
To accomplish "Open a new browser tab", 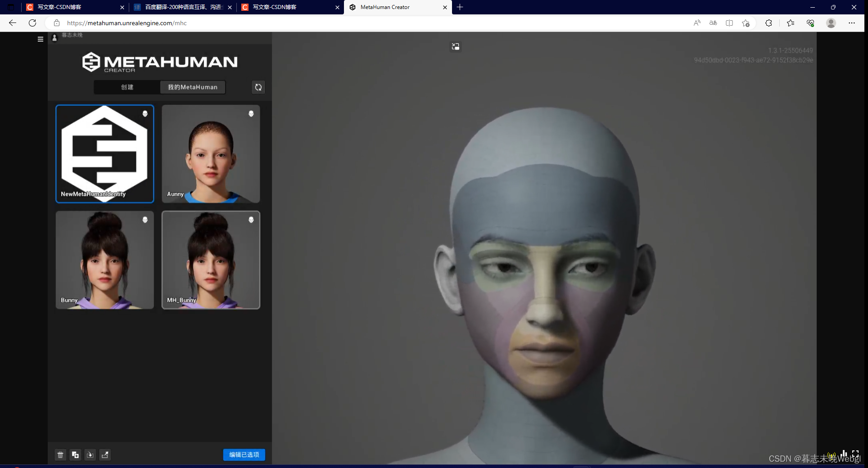I will pyautogui.click(x=460, y=7).
